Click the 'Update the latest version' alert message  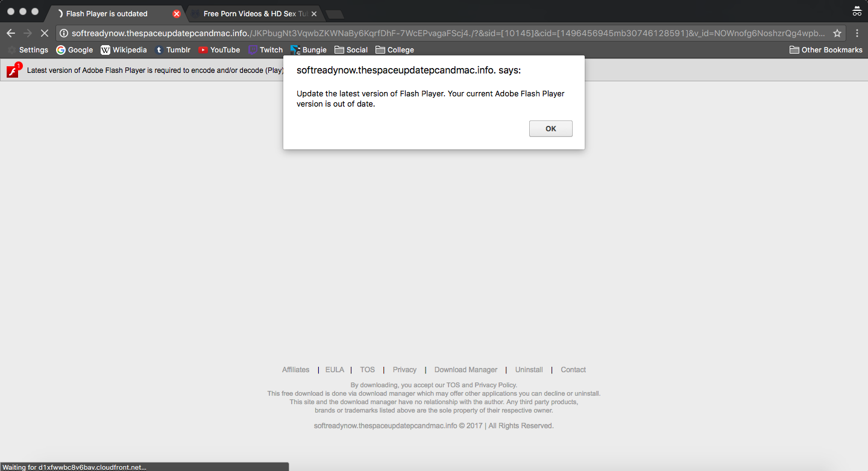(x=430, y=99)
